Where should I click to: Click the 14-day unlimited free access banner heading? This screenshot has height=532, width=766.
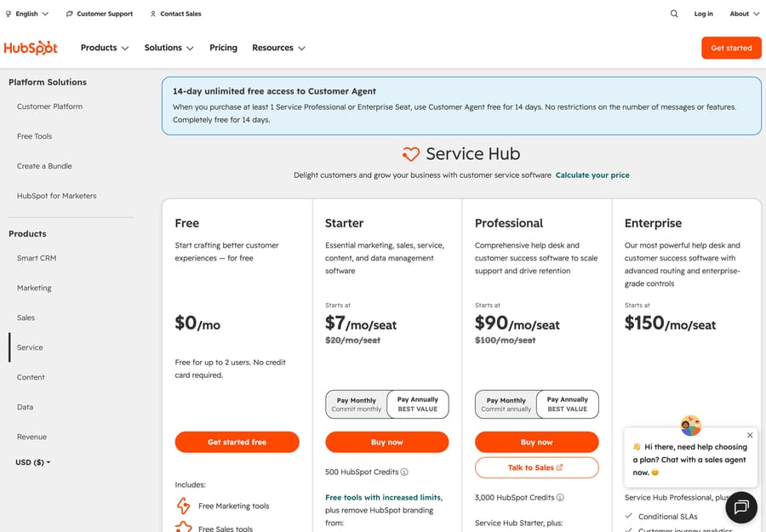pyautogui.click(x=274, y=91)
